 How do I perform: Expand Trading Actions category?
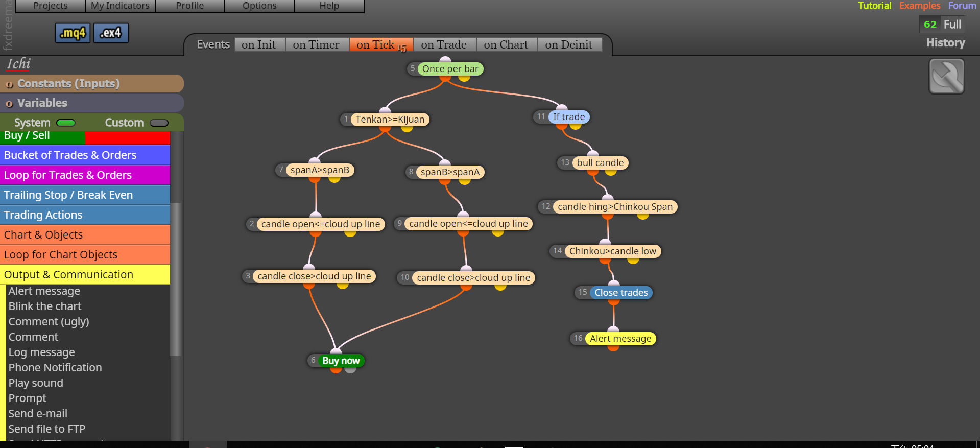coord(85,215)
